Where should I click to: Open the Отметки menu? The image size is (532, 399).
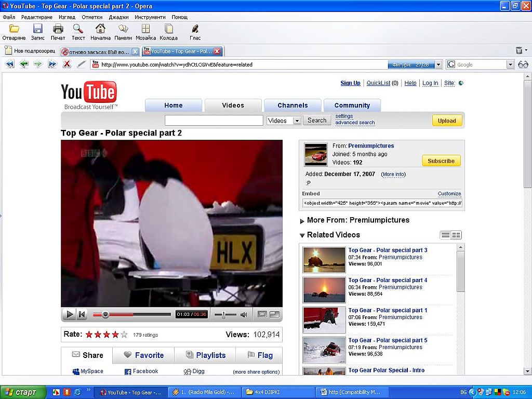[x=92, y=17]
